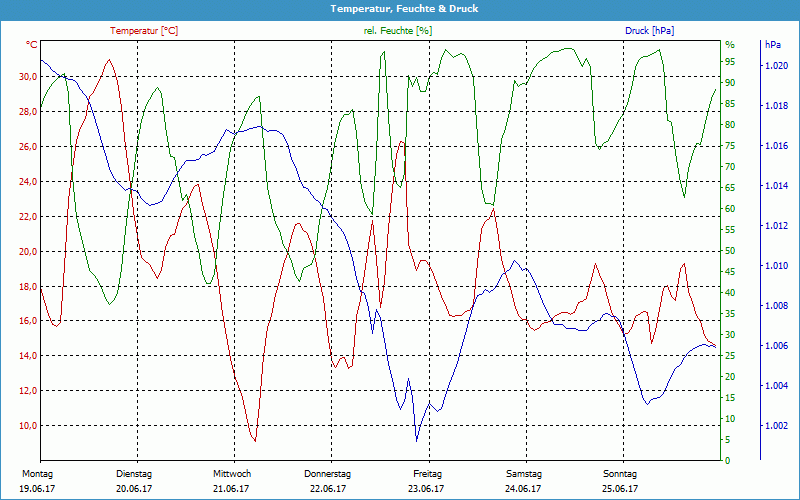800x500 pixels.
Task: Click the '1.004' pressure axis value
Action: [776, 386]
